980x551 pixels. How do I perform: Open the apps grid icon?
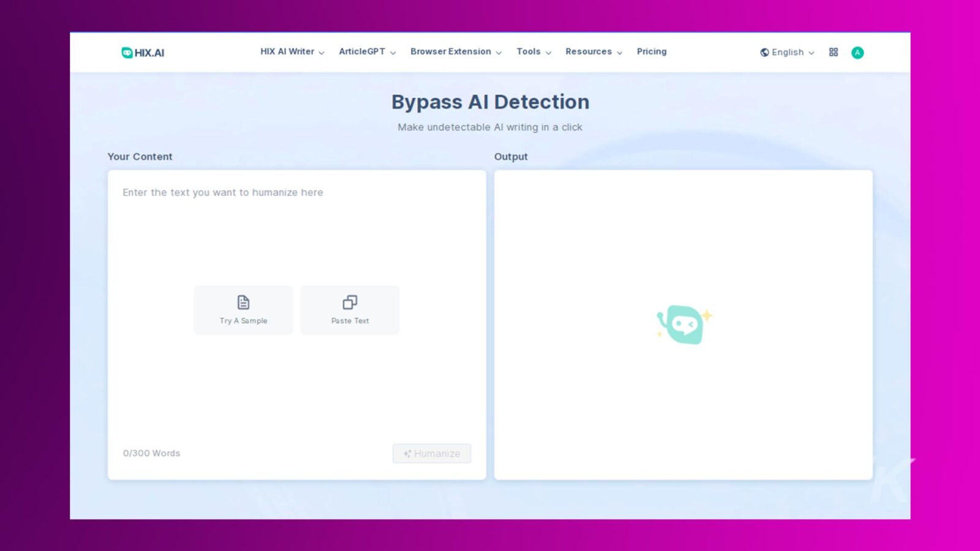click(x=834, y=53)
